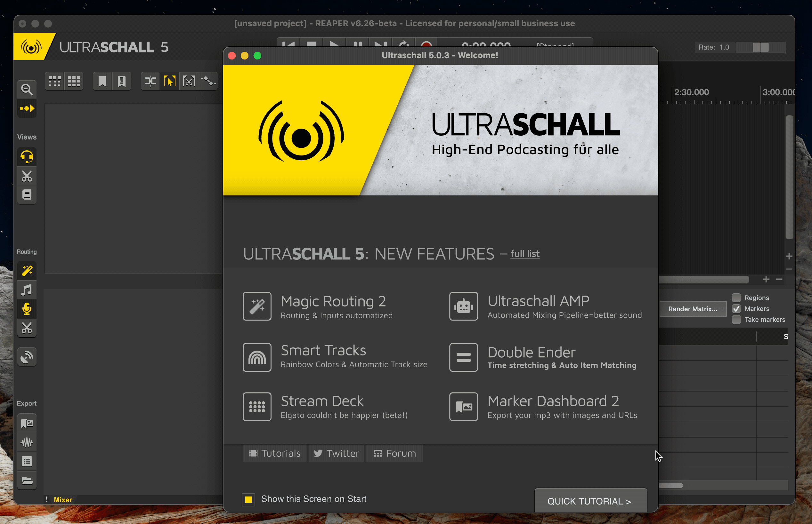Open the Twitter tab in welcome dialog
The height and width of the screenshot is (524, 812).
pyautogui.click(x=336, y=453)
